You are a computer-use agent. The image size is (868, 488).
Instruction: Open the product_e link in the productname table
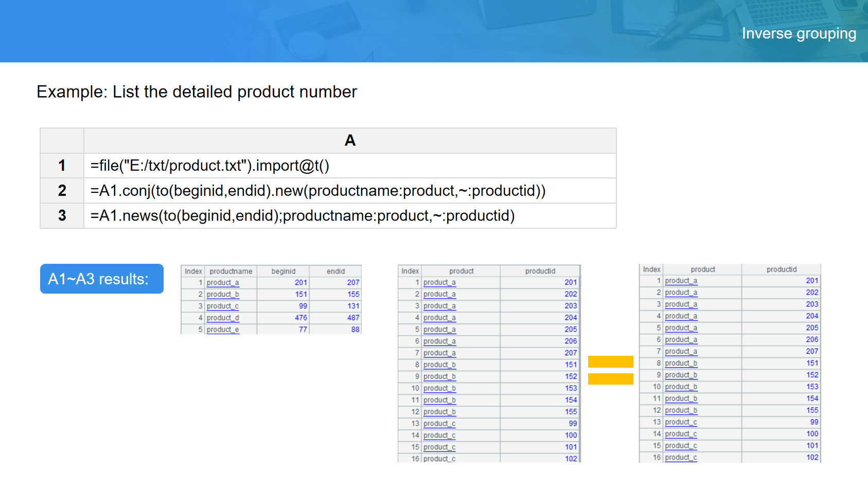pos(223,330)
